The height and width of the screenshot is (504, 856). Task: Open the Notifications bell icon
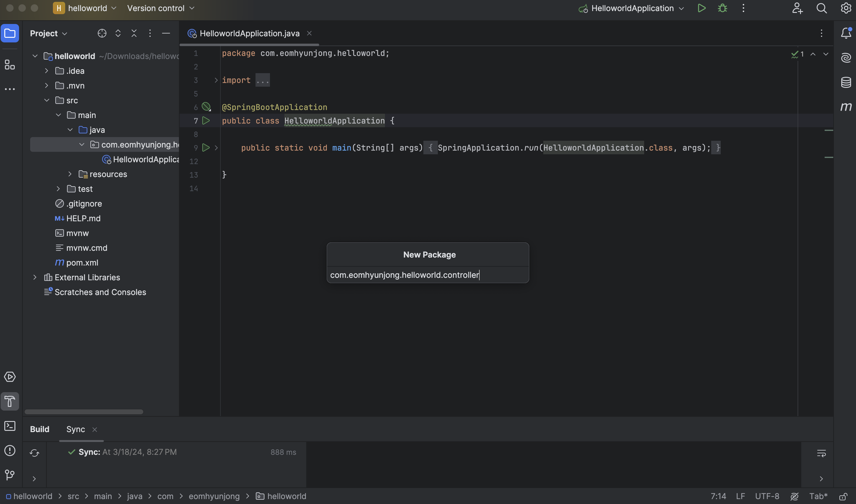846,33
